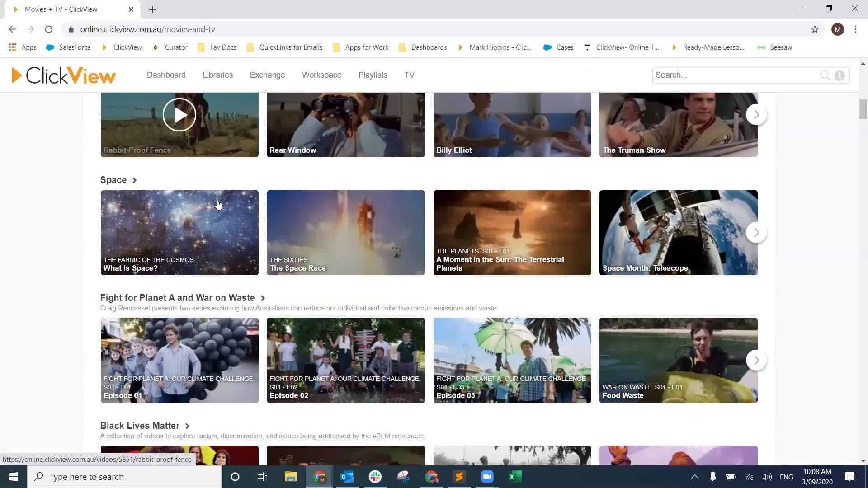The image size is (868, 488).
Task: Show next videos in the top movies row
Action: pyautogui.click(x=756, y=115)
